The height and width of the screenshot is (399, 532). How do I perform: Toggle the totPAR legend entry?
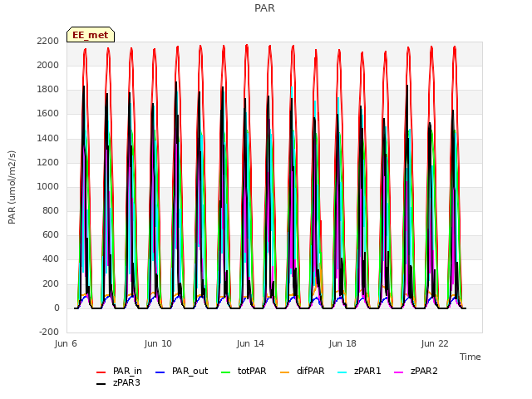click(244, 372)
